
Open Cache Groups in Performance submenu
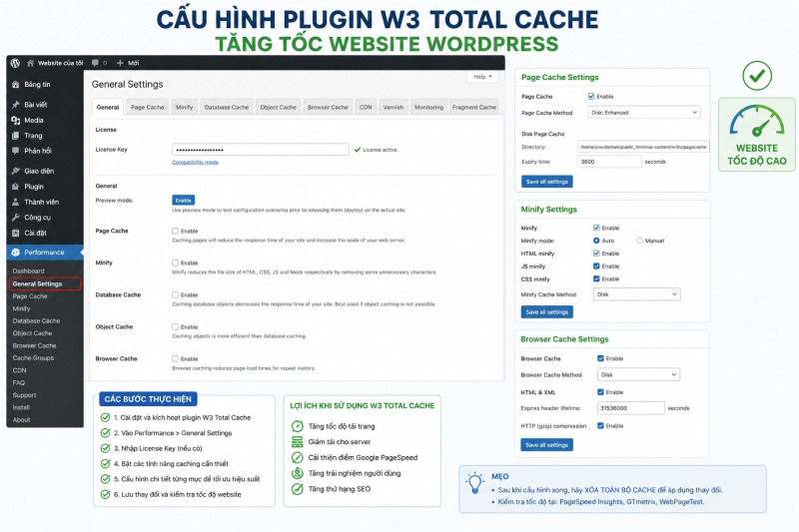(x=33, y=358)
